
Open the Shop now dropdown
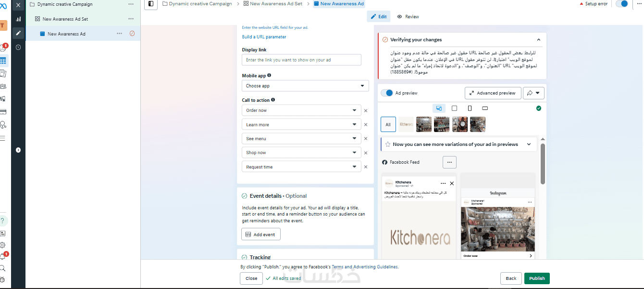pyautogui.click(x=301, y=152)
